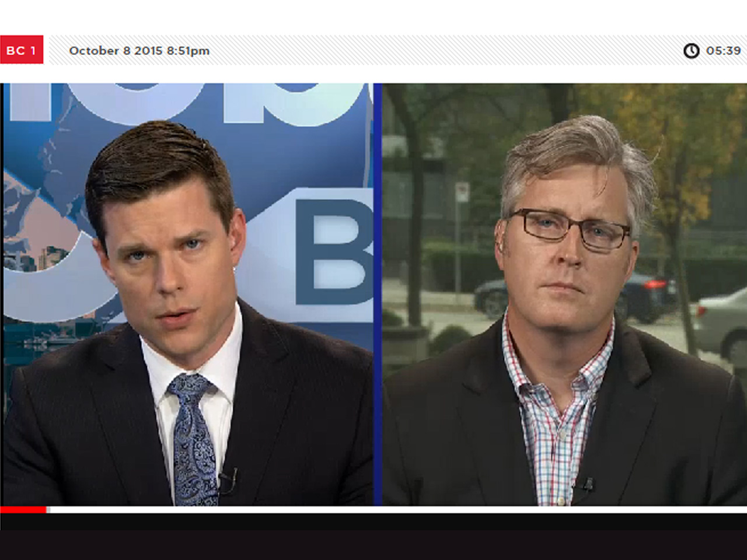
Task: Click the video frame to toggle playback
Action: coord(373,295)
